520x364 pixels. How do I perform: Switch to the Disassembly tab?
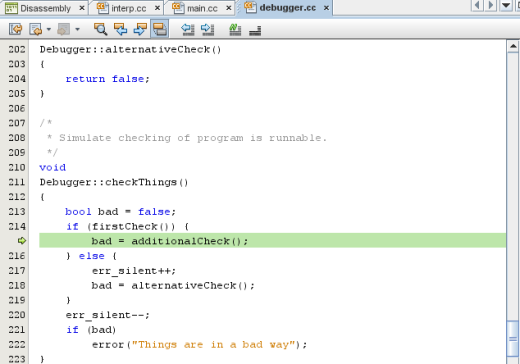click(x=45, y=8)
